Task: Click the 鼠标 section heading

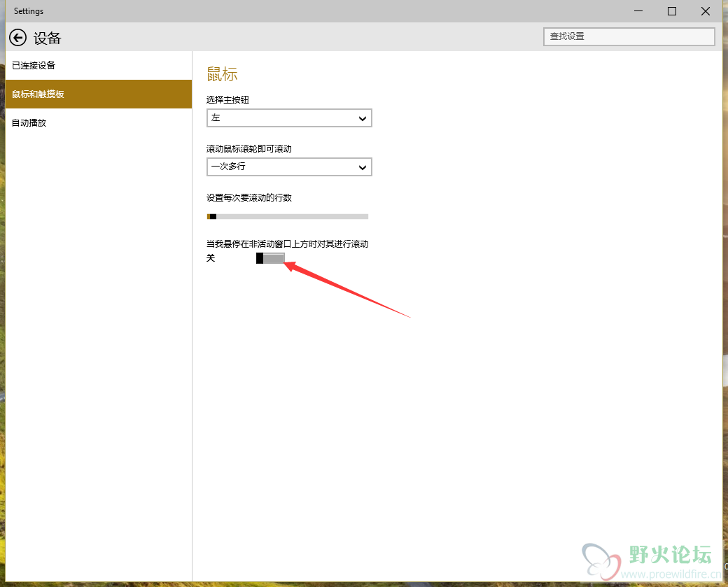Action: pos(222,74)
